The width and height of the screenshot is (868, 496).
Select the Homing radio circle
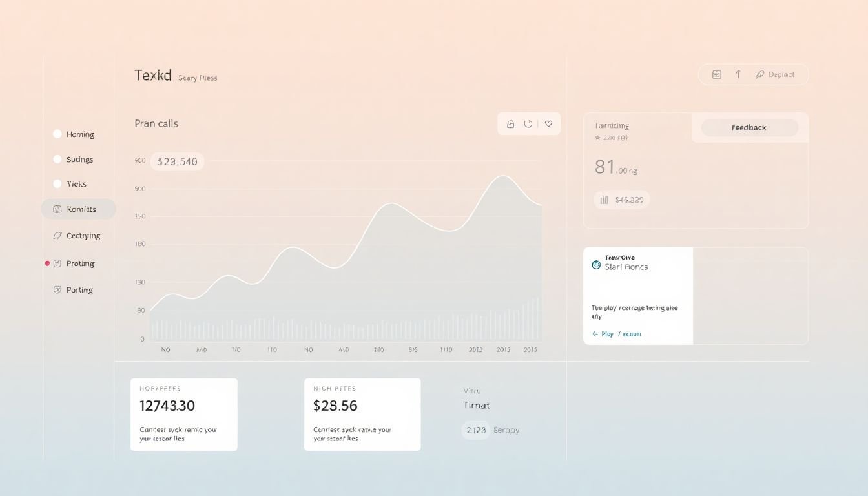57,134
